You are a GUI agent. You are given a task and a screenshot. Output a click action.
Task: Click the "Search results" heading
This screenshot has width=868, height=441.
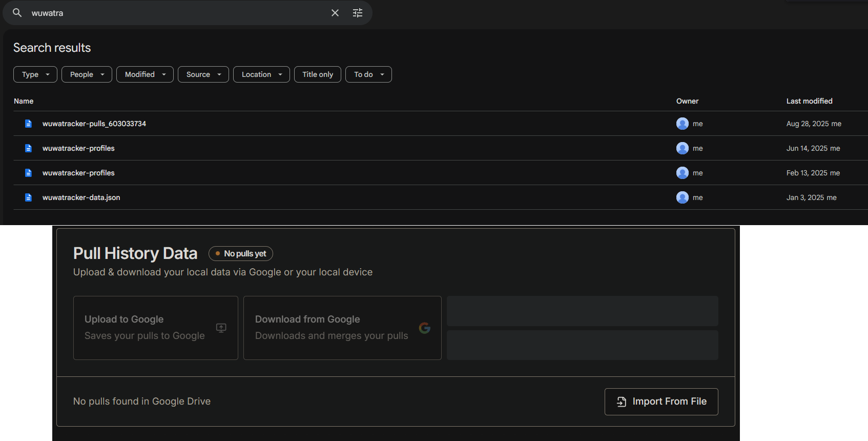click(x=52, y=48)
